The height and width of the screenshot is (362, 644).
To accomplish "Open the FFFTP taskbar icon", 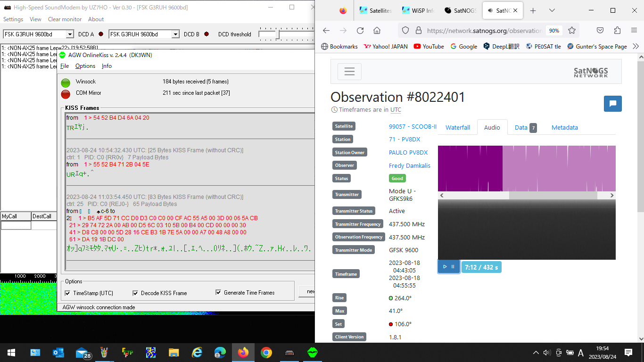I will 128,353.
